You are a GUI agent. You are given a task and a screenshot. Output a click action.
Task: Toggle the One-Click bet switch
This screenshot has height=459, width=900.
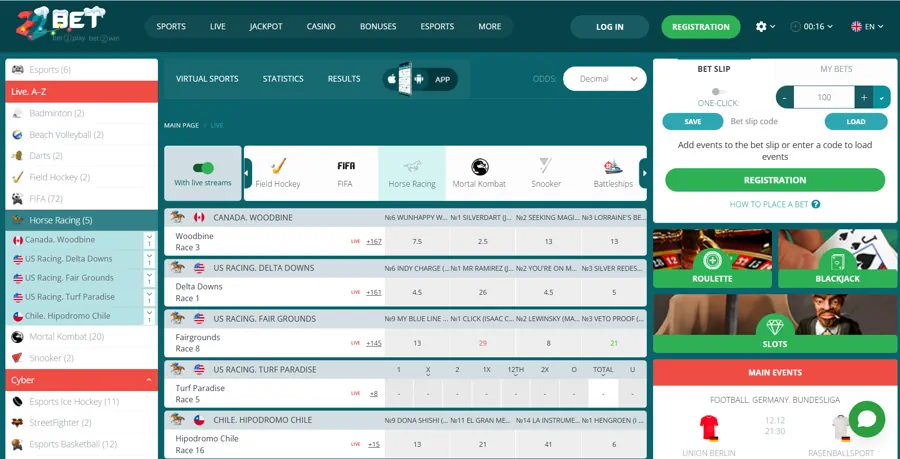pyautogui.click(x=718, y=92)
